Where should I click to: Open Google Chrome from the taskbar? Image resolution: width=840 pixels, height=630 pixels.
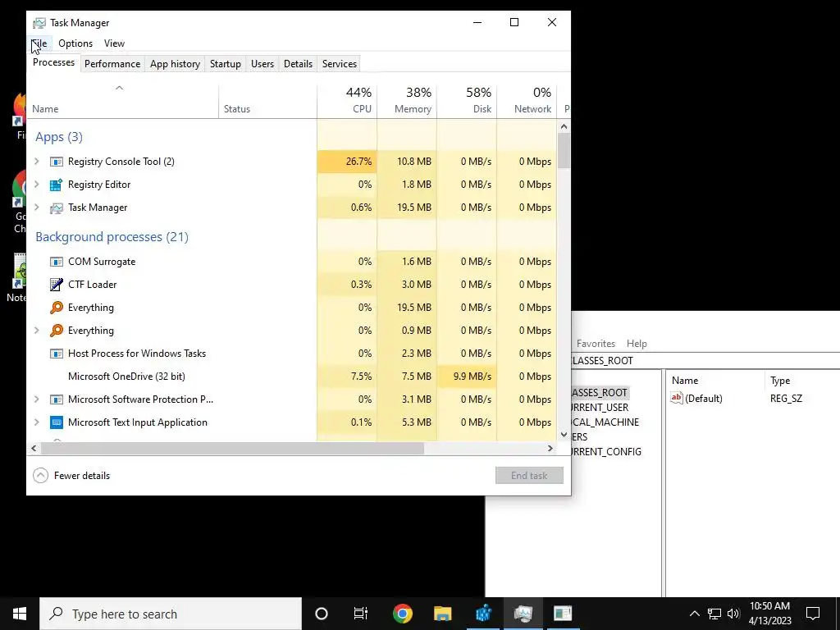(402, 614)
